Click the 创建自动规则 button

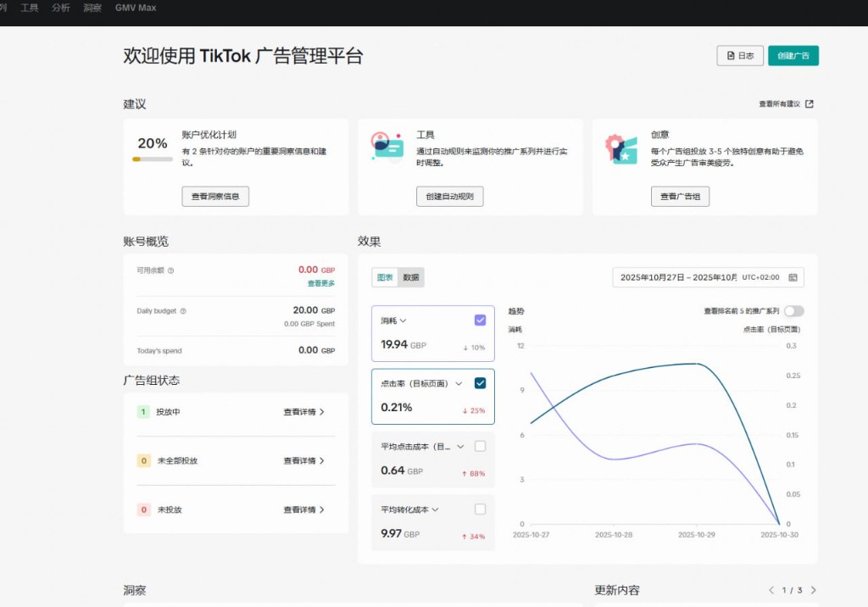[x=450, y=196]
